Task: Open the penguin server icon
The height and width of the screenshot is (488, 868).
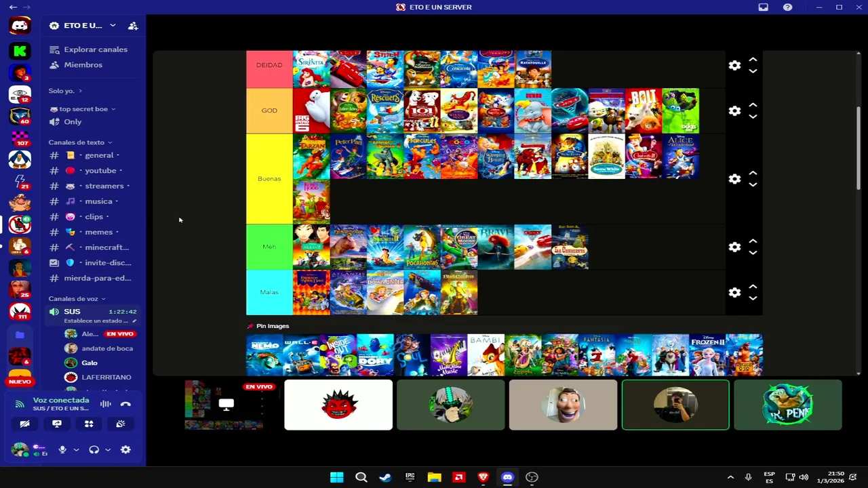Action: point(20,159)
